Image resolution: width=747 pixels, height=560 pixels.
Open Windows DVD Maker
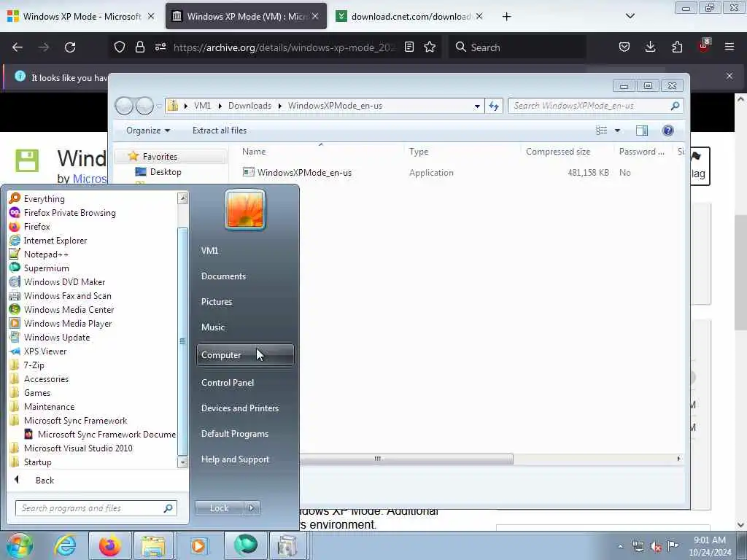tap(64, 282)
